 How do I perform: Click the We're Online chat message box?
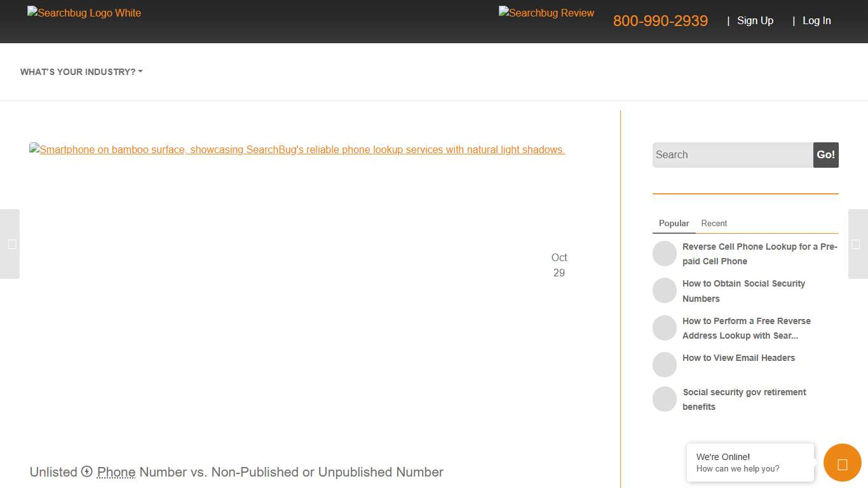point(750,463)
